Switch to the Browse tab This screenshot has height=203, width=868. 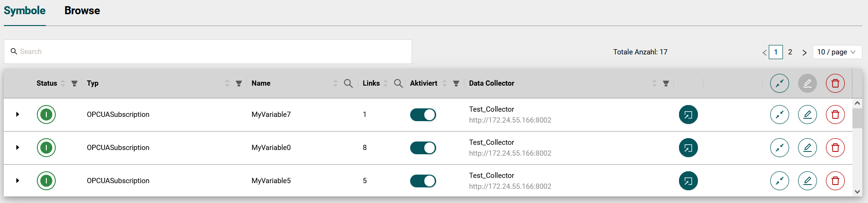pyautogui.click(x=82, y=10)
